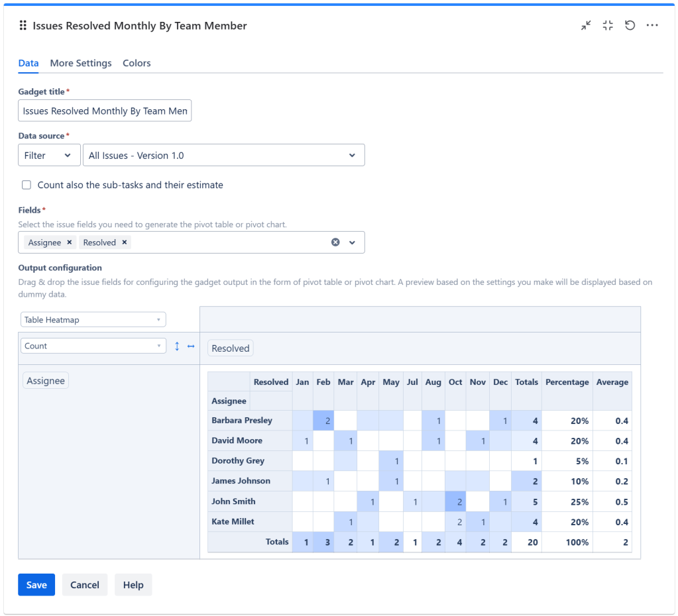Remove the Assignee field chip with its x
678x616 pixels.
coord(69,242)
